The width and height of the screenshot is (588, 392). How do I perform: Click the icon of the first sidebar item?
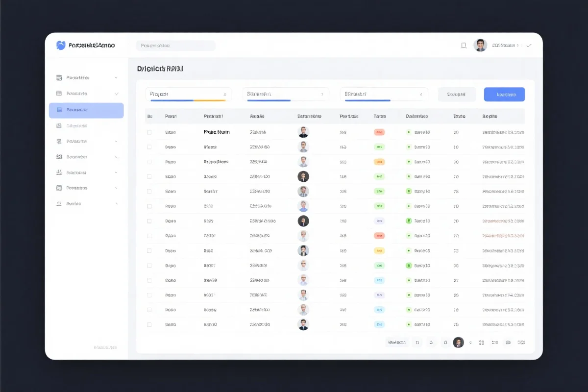[59, 77]
